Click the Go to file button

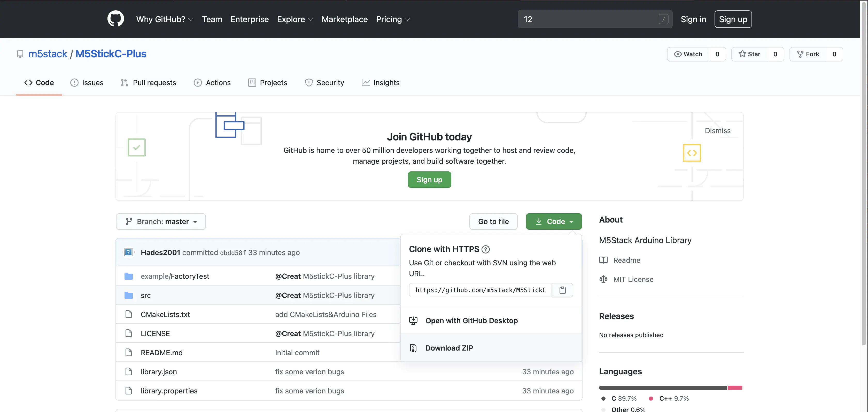tap(493, 221)
